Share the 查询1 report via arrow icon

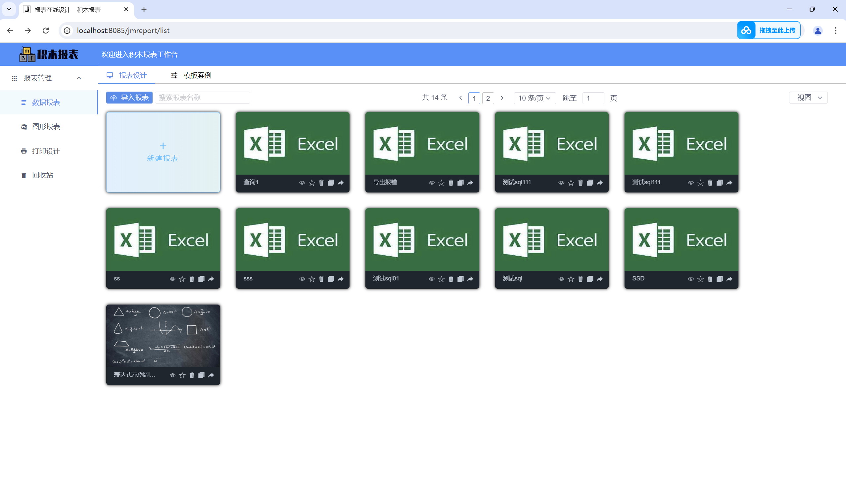[341, 183]
